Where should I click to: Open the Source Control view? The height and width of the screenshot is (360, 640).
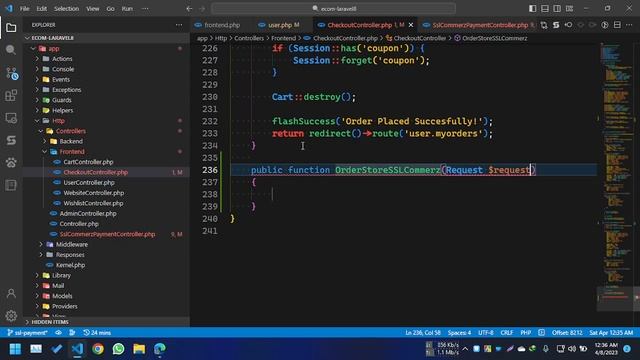tap(11, 73)
